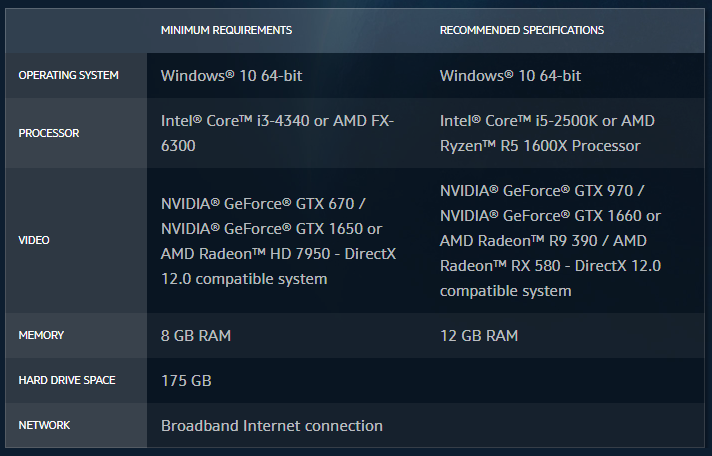This screenshot has width=712, height=456.
Task: Click the 8 GB RAM value
Action: coord(196,336)
